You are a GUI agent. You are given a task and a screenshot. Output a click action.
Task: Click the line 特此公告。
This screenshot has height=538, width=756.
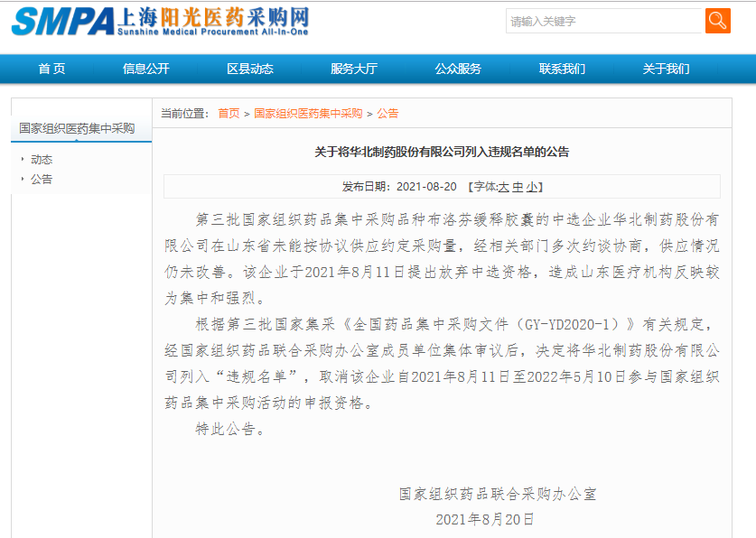(x=230, y=429)
